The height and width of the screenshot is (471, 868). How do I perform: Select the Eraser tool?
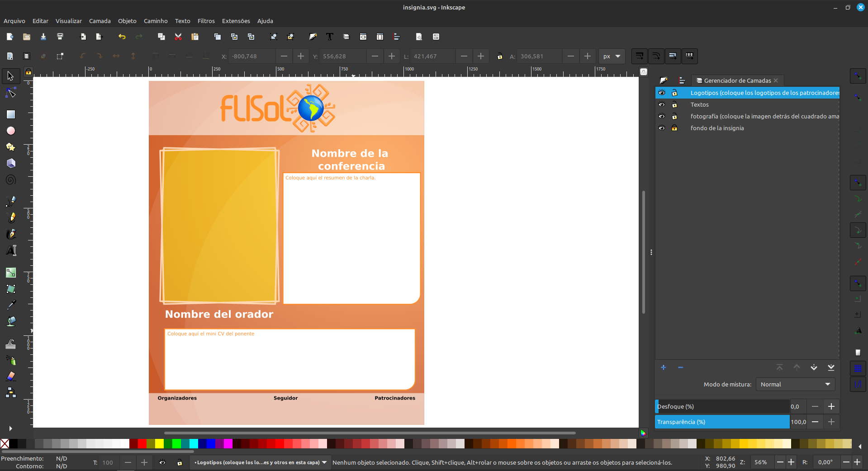pos(11,376)
